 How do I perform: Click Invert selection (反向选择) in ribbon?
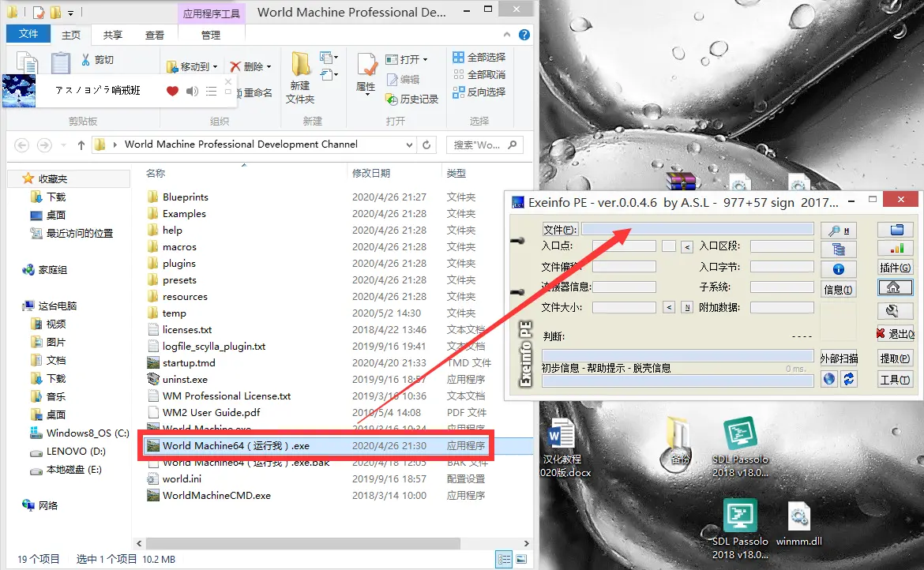click(479, 92)
